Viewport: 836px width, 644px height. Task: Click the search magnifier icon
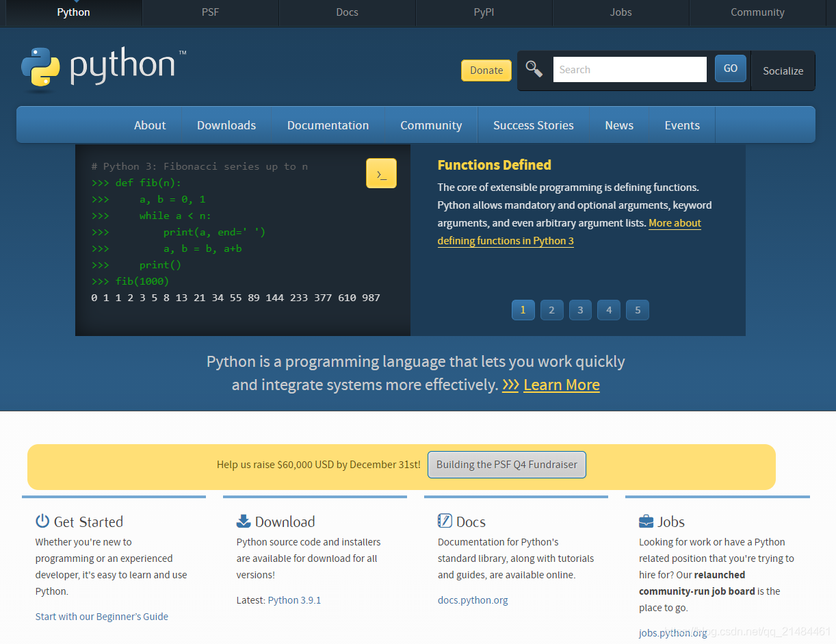point(534,69)
